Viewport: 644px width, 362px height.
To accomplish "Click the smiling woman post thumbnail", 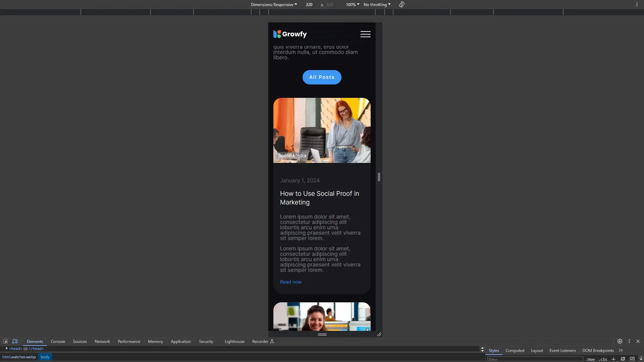I will coord(322,316).
